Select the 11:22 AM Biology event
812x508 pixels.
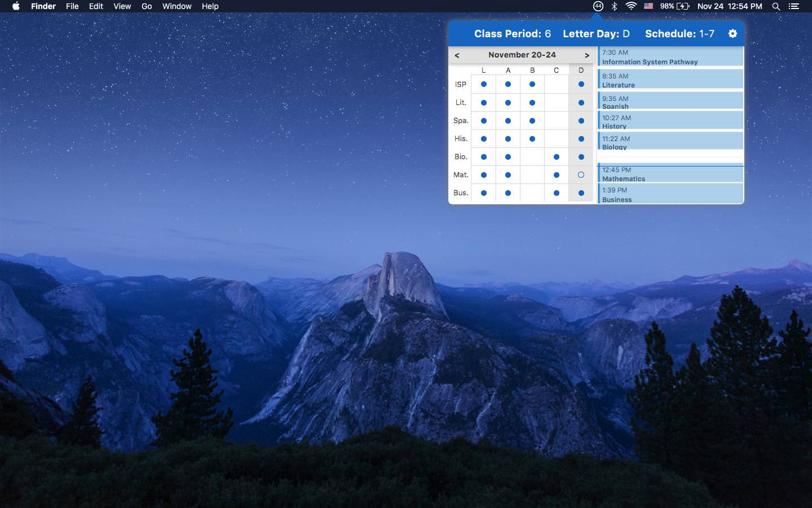670,141
